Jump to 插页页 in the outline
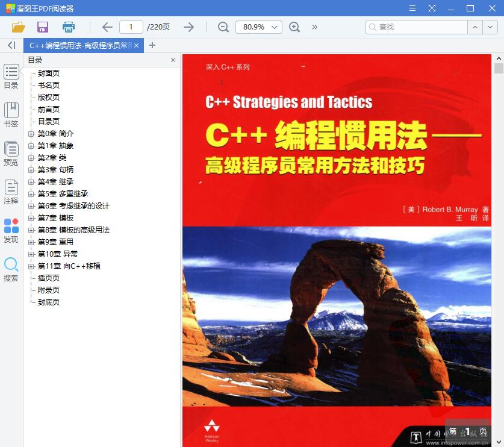The image size is (504, 447). [x=49, y=278]
